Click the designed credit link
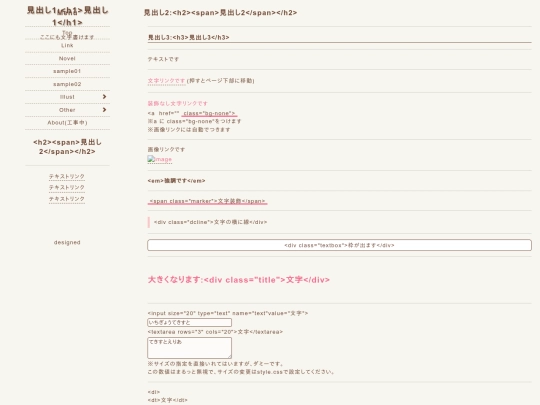The height and width of the screenshot is (405, 540). (x=67, y=242)
